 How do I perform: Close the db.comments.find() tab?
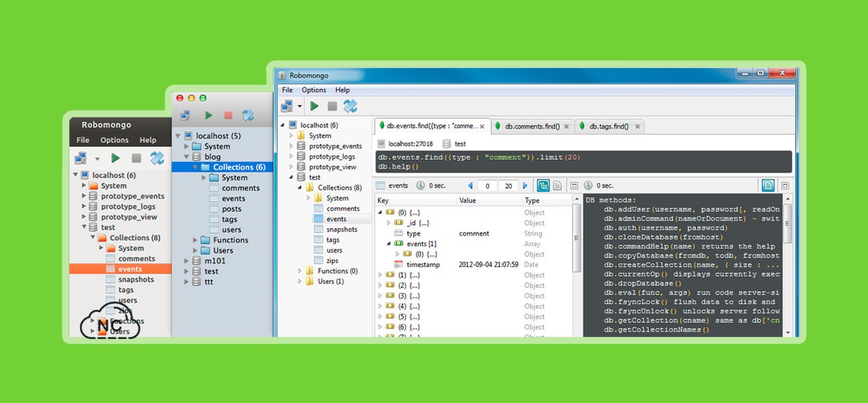pos(567,126)
